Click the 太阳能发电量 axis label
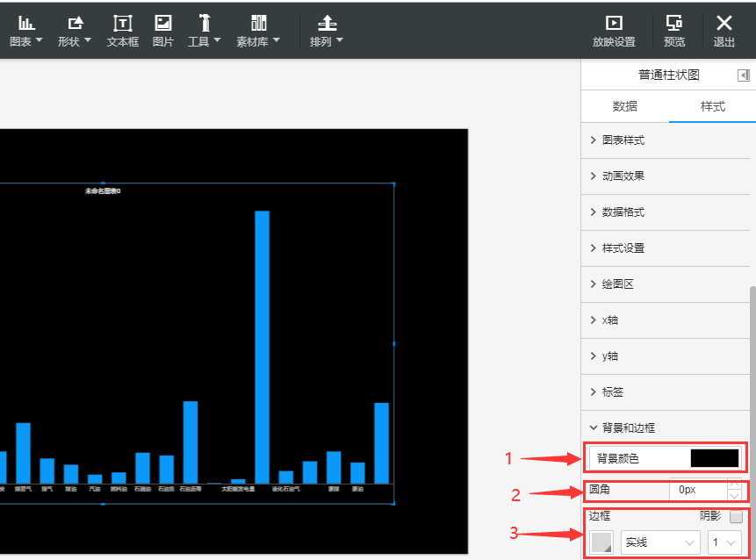The width and height of the screenshot is (756, 560). click(238, 489)
